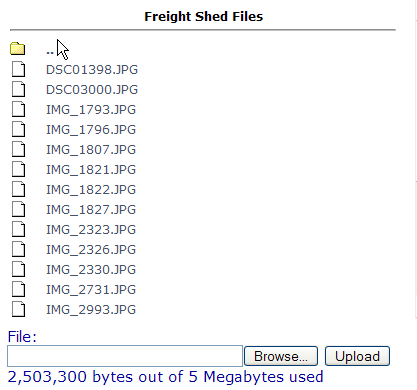Open the IMG_2326.JPG file link

tap(91, 250)
